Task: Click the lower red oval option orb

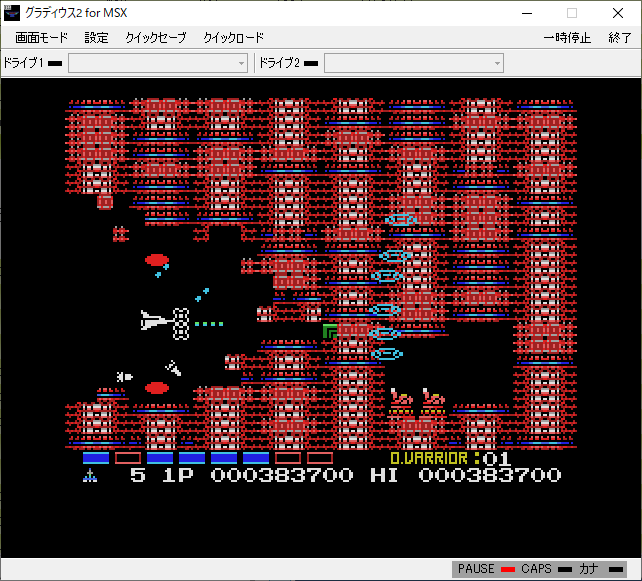Action: [x=157, y=388]
